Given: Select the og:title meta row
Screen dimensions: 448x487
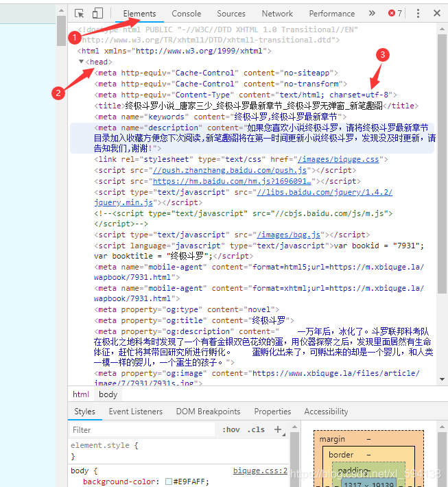Looking at the screenshot, I should [194, 320].
